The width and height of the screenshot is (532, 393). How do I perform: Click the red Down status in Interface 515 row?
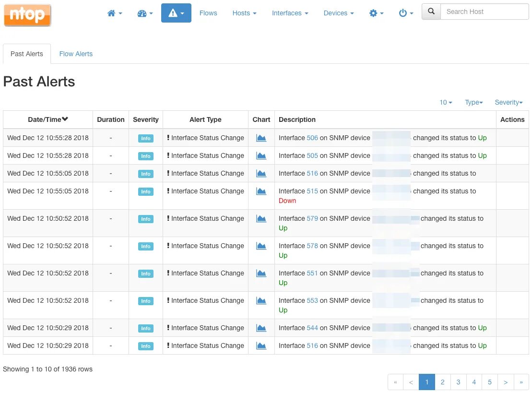(287, 201)
